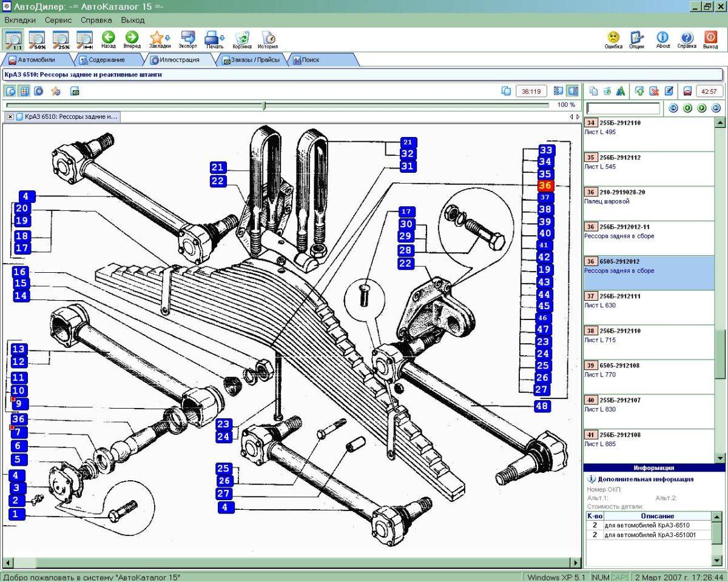Go to next part record
Image resolution: width=728 pixels, height=582 pixels.
point(702,109)
